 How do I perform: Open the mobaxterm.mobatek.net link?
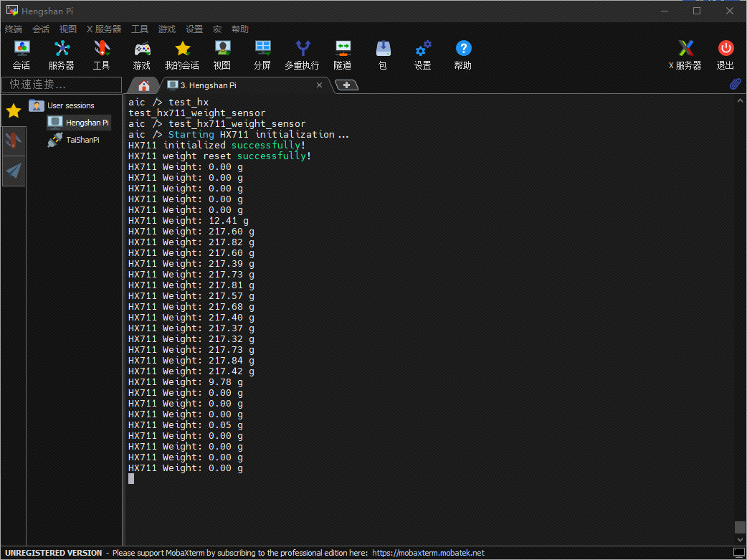[428, 553]
